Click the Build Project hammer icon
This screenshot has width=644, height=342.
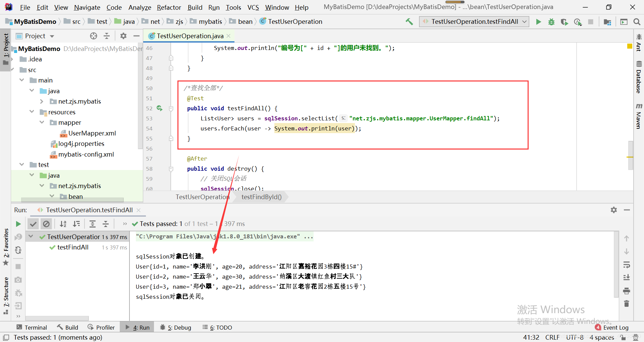pos(409,22)
